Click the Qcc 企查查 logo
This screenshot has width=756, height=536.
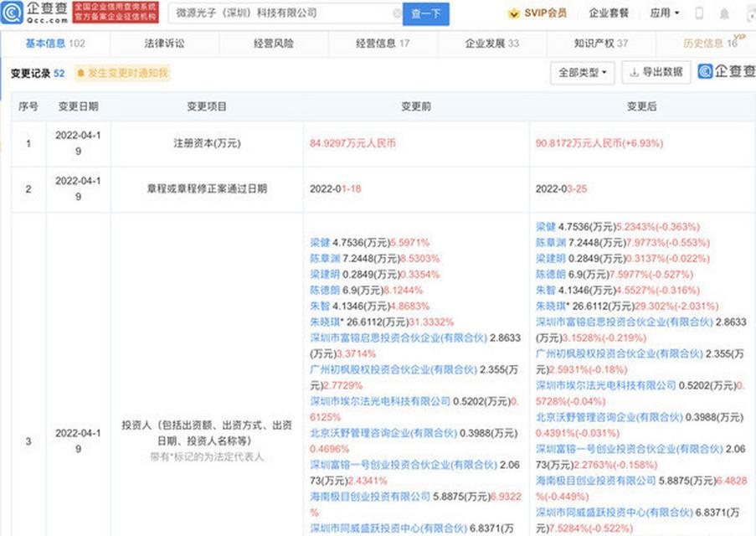tap(34, 13)
